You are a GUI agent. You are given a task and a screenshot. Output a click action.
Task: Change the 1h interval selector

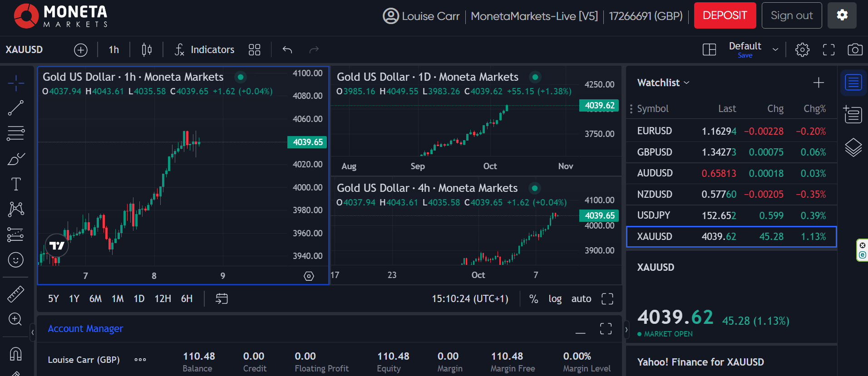[x=114, y=49]
